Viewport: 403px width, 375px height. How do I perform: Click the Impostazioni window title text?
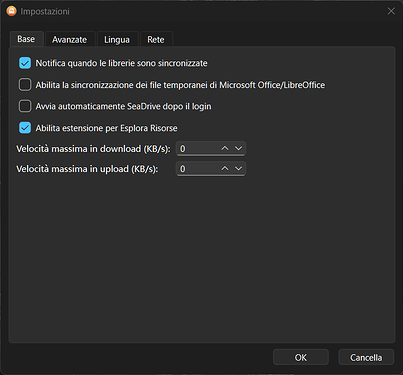coord(45,11)
